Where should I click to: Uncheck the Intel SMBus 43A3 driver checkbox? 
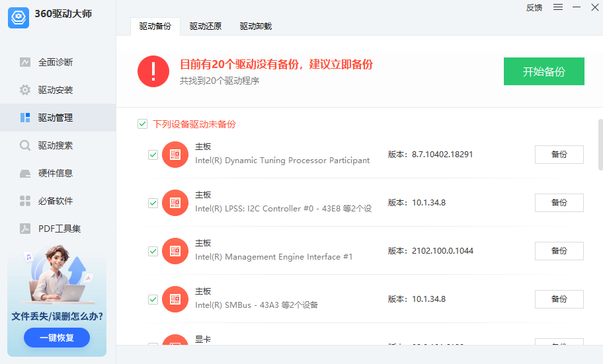tap(153, 299)
